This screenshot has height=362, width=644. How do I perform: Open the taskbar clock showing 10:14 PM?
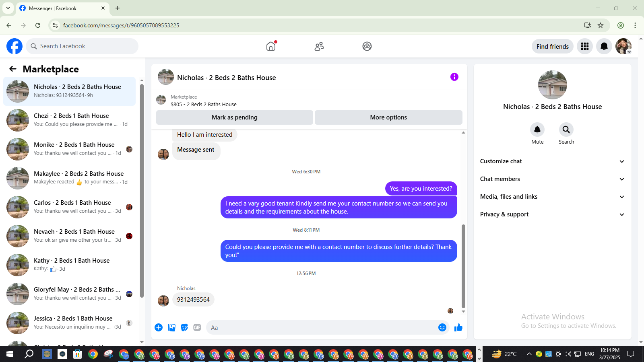[610, 354]
